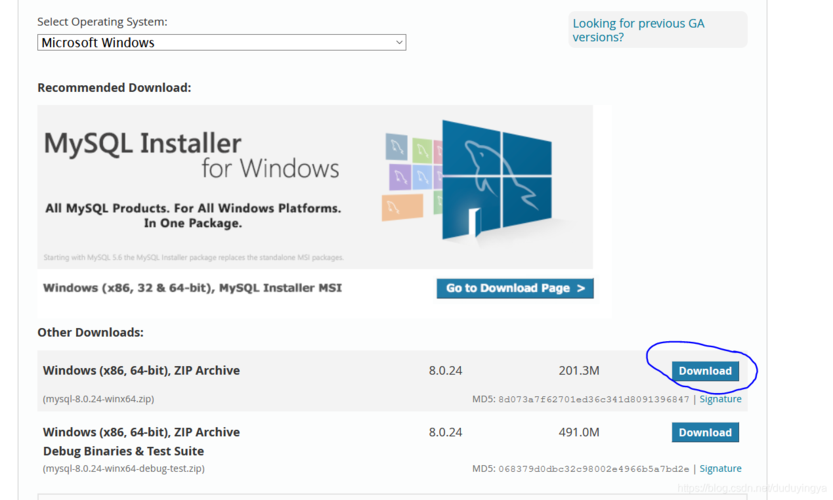Open Signature link for mysql-8.0.24-winx64.zip
Screen dimensions: 833x500
tap(720, 399)
